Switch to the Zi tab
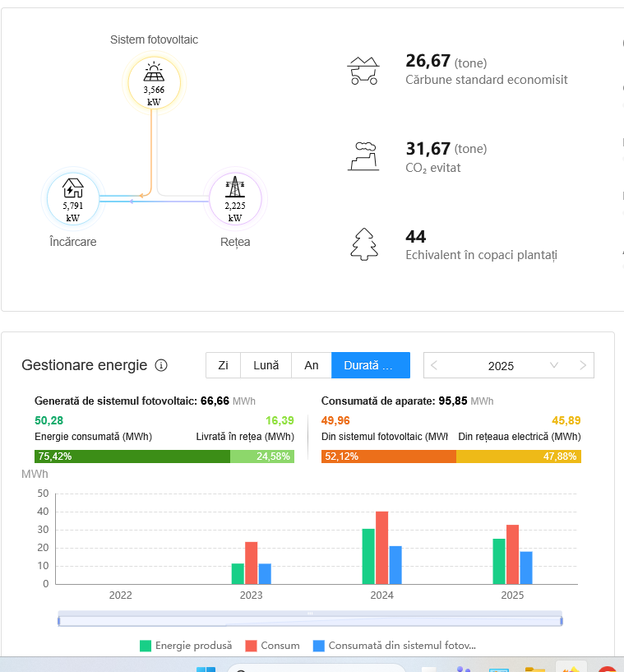Screen dimensions: 624x672 pos(223,365)
